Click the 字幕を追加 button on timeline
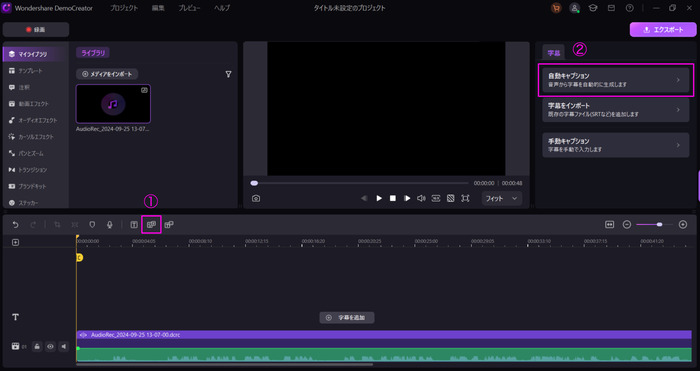This screenshot has width=700, height=371. [347, 317]
